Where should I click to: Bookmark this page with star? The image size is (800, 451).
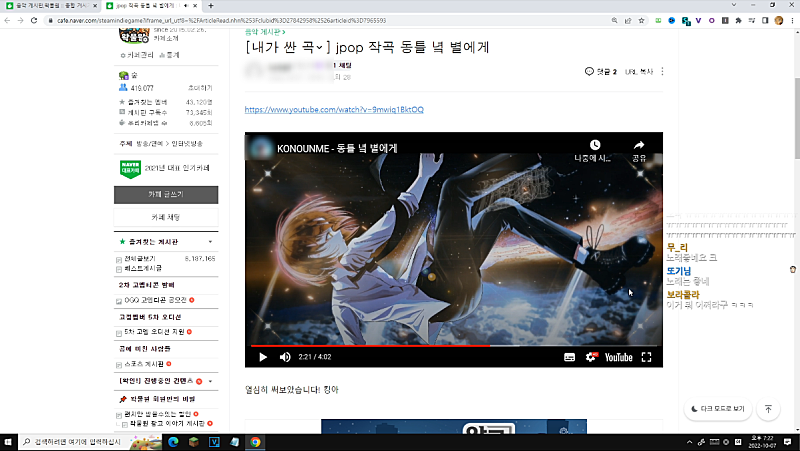(x=641, y=20)
